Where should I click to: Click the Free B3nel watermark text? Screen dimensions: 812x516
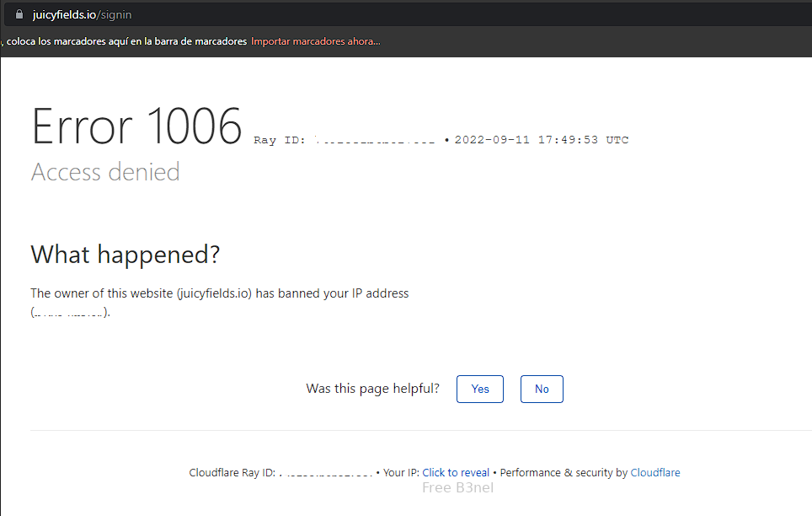pos(457,488)
